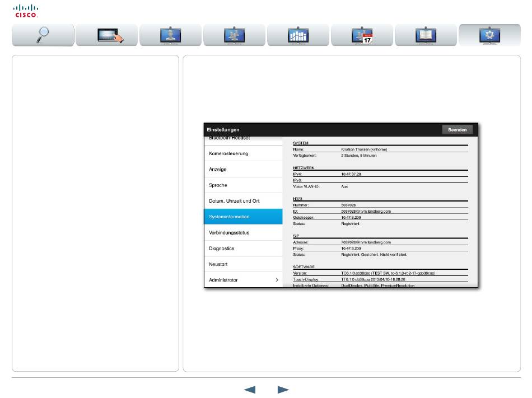Select Neustart entry

point(243,264)
